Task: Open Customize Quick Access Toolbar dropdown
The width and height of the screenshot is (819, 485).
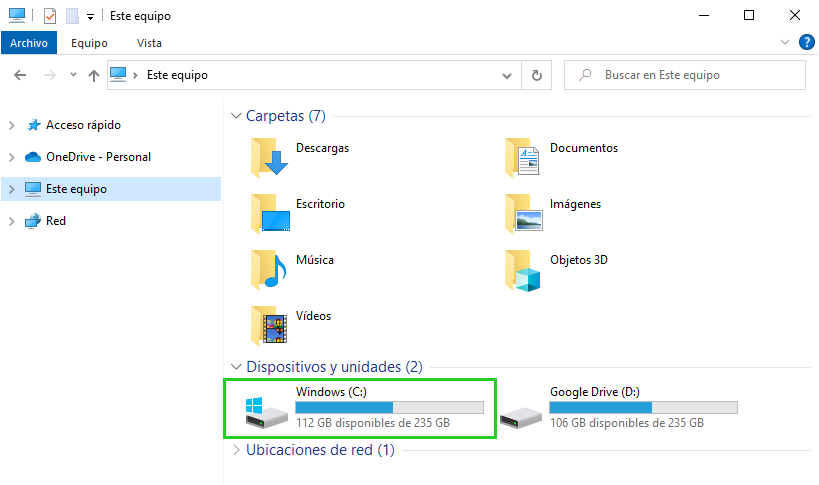Action: pyautogui.click(x=90, y=17)
